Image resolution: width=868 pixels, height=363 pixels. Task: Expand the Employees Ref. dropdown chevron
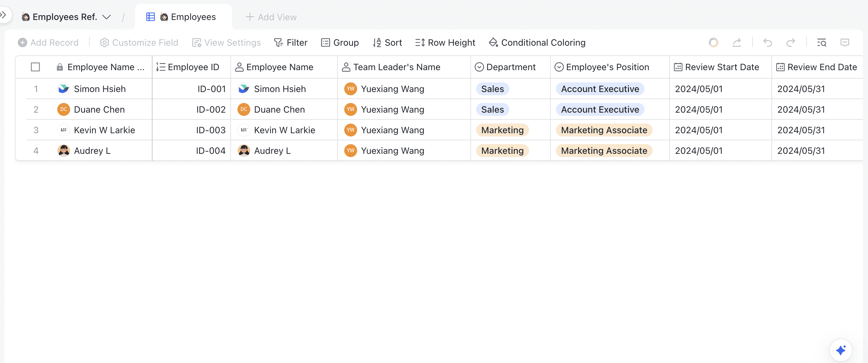[106, 17]
